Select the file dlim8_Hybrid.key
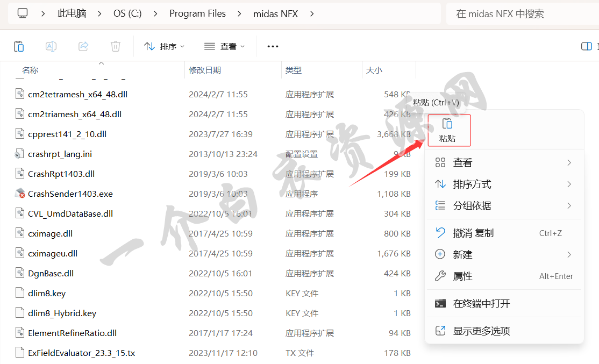 click(x=62, y=313)
